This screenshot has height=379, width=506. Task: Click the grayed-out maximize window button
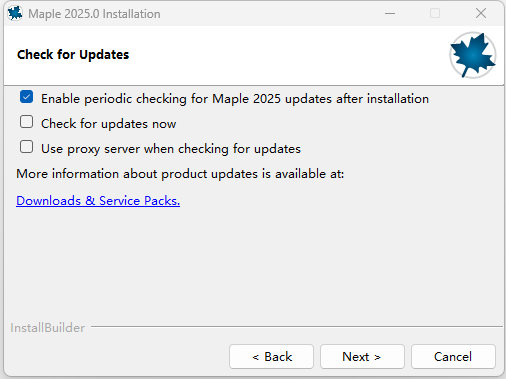[435, 13]
